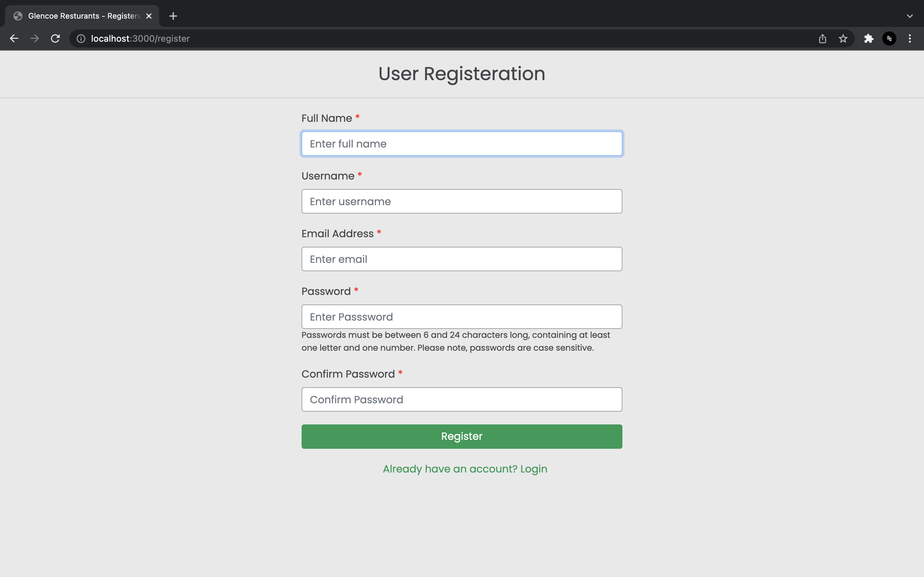This screenshot has width=924, height=577.
Task: Click the browser forward arrow
Action: [x=35, y=38]
